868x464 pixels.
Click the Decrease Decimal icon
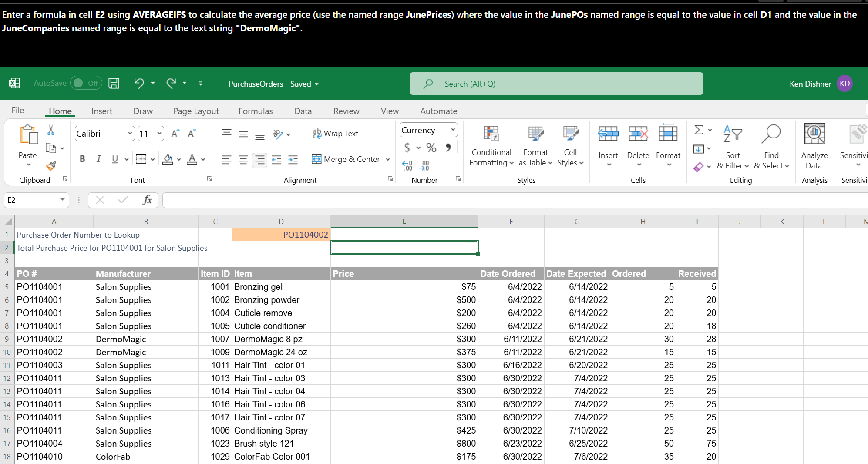[424, 165]
